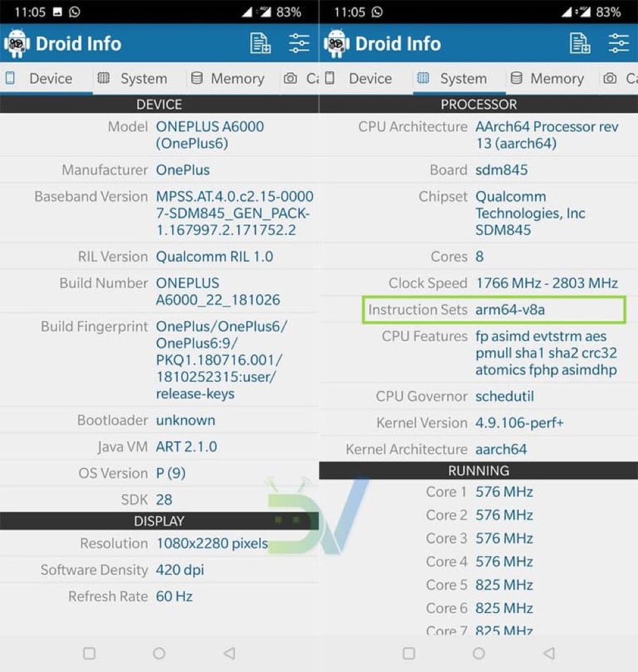Viewport: 638px width, 672px height.
Task: Open the Camera tab in right screen
Action: coord(620,79)
